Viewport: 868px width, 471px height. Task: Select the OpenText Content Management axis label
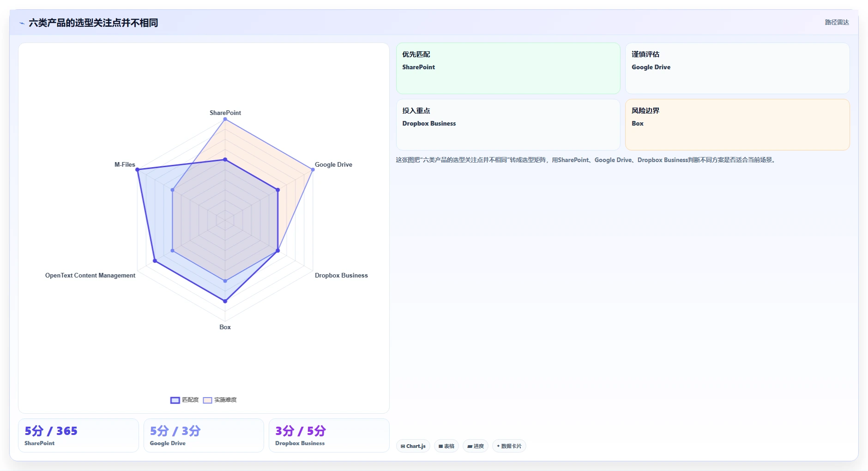[x=90, y=275]
